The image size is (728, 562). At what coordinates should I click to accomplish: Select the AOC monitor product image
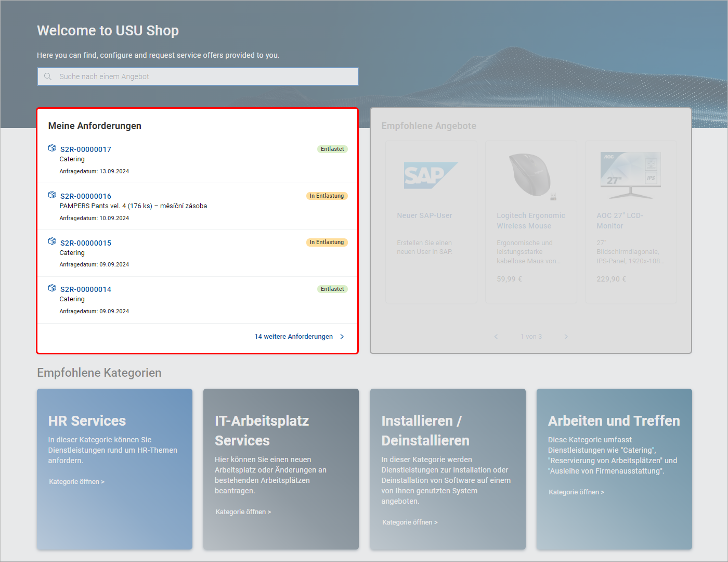pyautogui.click(x=631, y=176)
